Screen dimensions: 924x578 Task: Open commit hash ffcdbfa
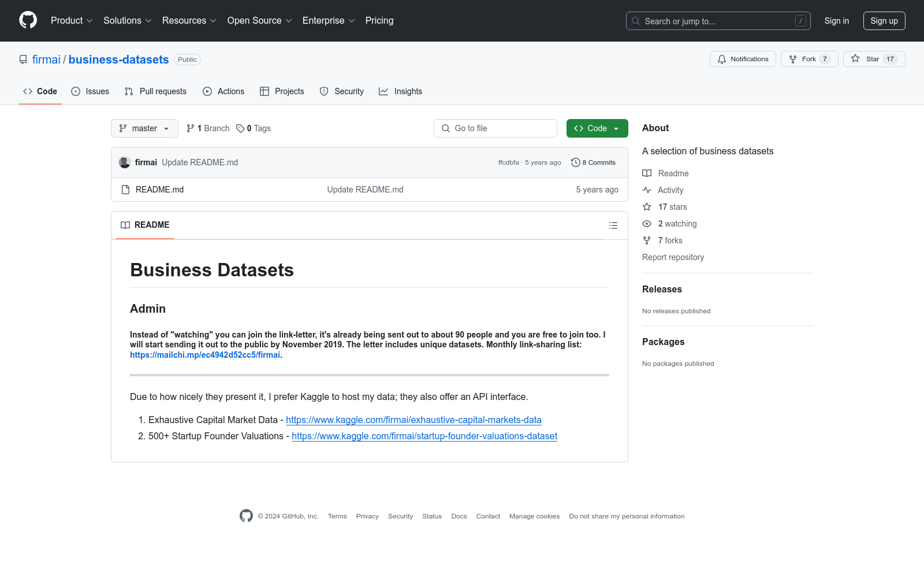click(x=509, y=162)
